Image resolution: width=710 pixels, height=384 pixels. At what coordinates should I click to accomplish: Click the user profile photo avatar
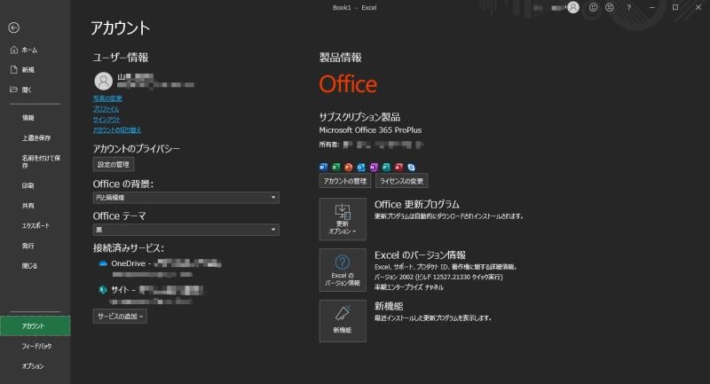(103, 81)
